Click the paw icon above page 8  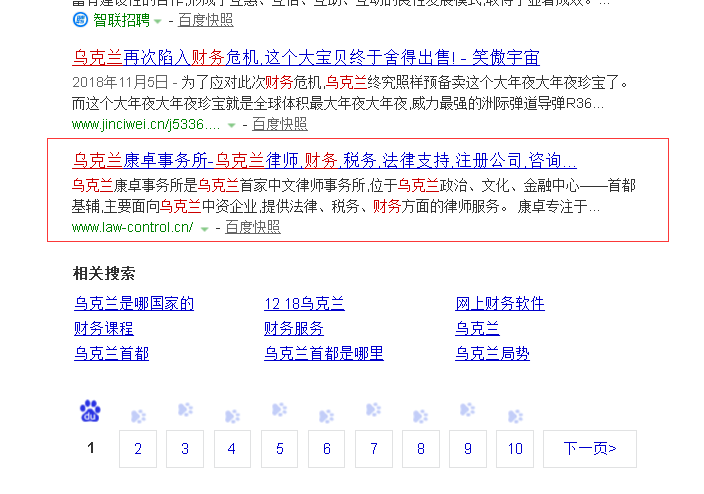pyautogui.click(x=421, y=416)
